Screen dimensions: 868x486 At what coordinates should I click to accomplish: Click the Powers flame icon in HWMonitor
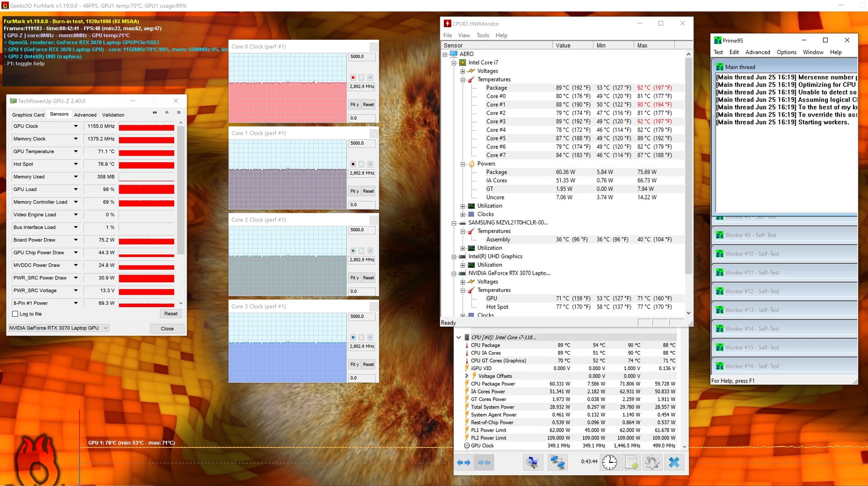tap(471, 164)
